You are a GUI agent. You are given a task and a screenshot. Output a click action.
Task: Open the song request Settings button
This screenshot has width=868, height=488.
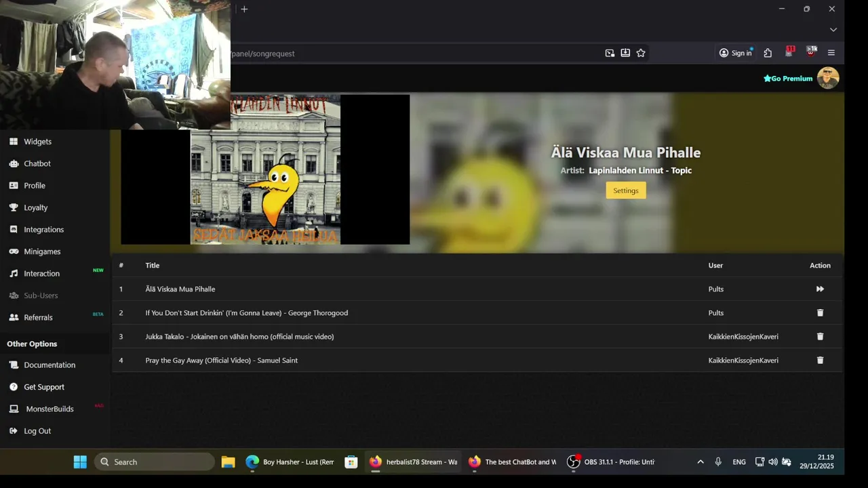(x=626, y=190)
